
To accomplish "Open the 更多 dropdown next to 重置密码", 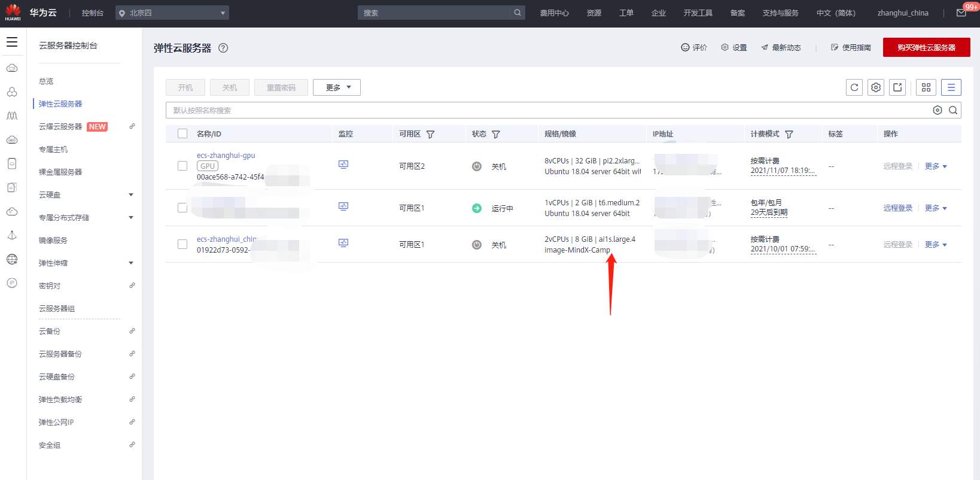I will click(x=337, y=87).
